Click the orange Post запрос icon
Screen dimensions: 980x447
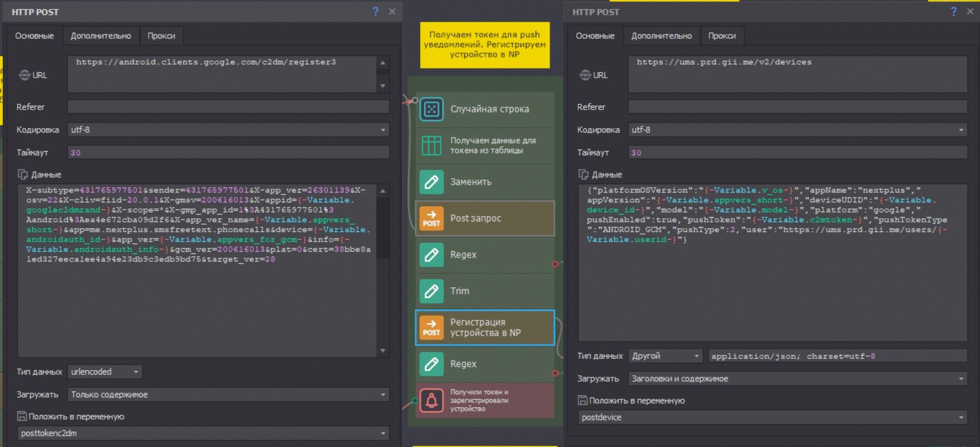pos(431,218)
